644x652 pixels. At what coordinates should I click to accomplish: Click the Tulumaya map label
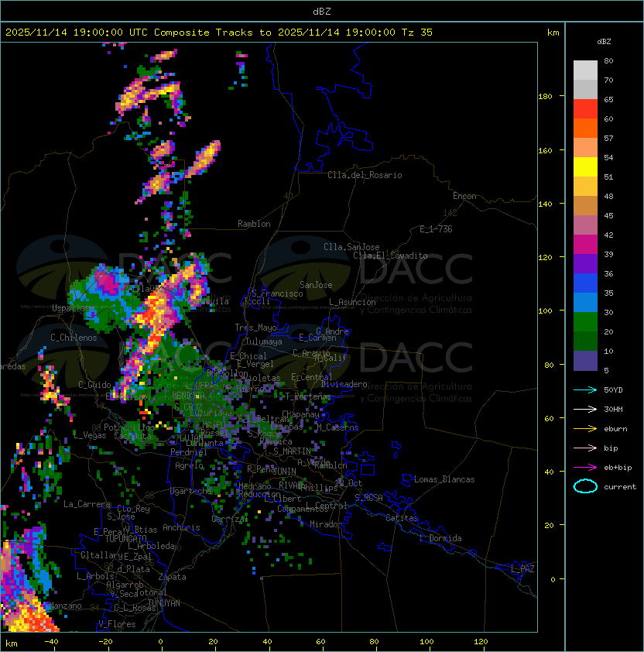264,341
